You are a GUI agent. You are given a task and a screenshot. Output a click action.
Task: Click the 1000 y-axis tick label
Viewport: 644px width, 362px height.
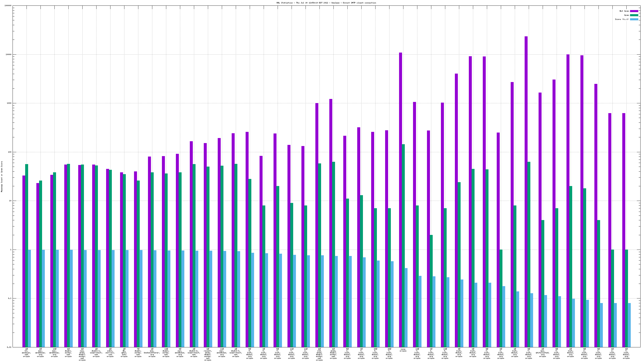click(x=9, y=103)
